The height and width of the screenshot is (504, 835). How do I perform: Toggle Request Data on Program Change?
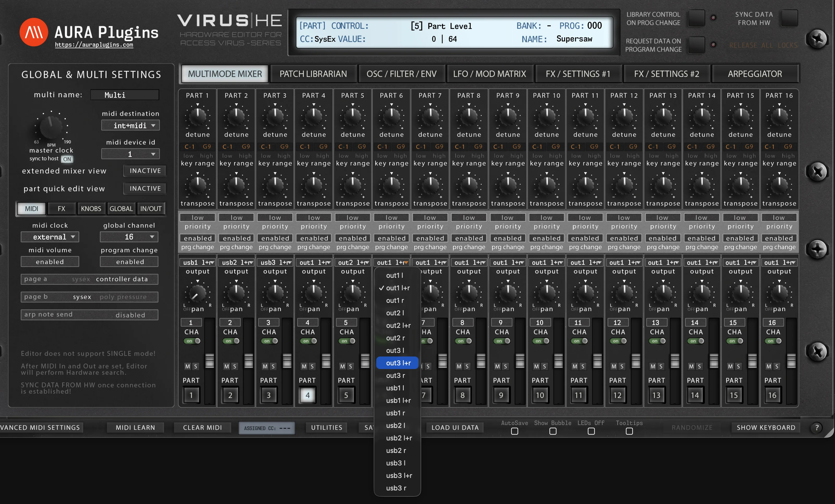[x=696, y=45]
